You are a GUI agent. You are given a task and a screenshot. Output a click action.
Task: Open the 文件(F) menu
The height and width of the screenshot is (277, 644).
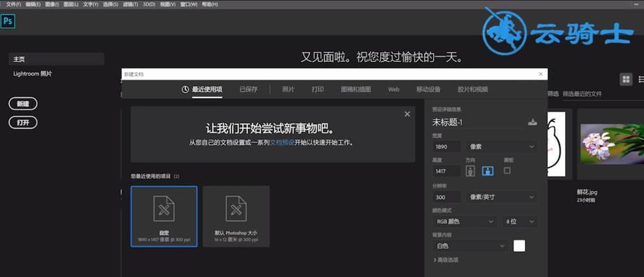12,4
